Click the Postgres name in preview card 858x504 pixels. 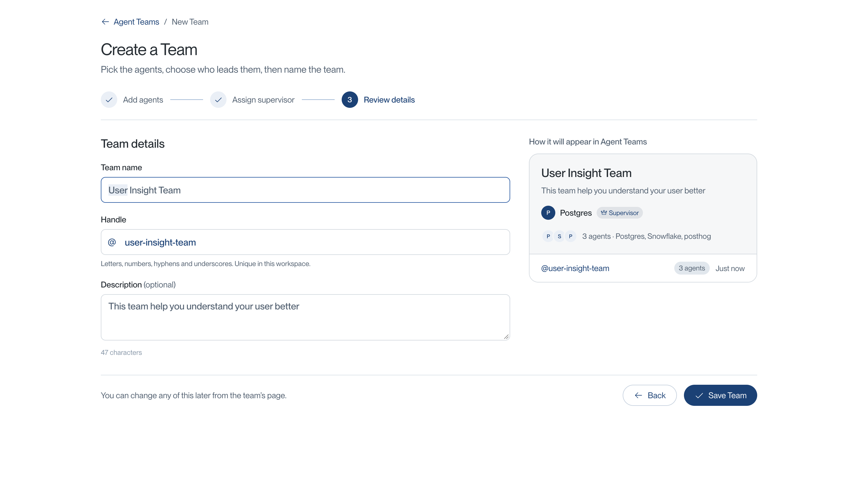point(576,213)
